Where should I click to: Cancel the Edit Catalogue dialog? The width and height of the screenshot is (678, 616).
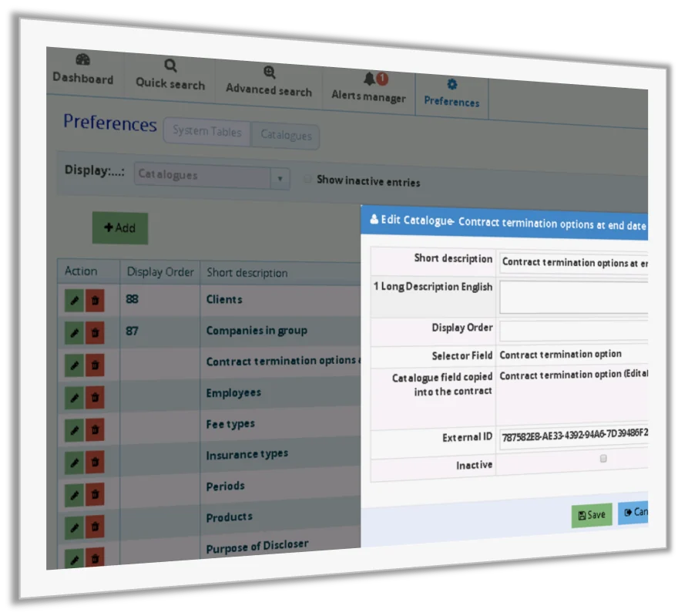633,513
